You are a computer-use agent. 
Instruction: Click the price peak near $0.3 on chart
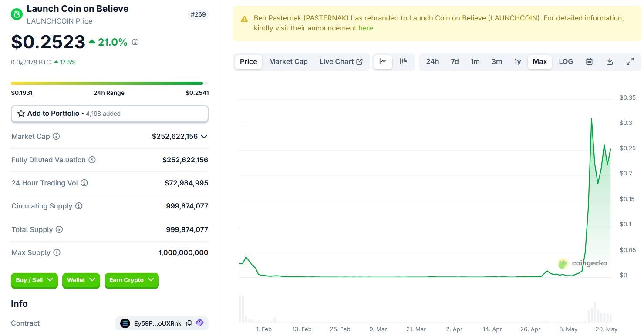pos(591,119)
